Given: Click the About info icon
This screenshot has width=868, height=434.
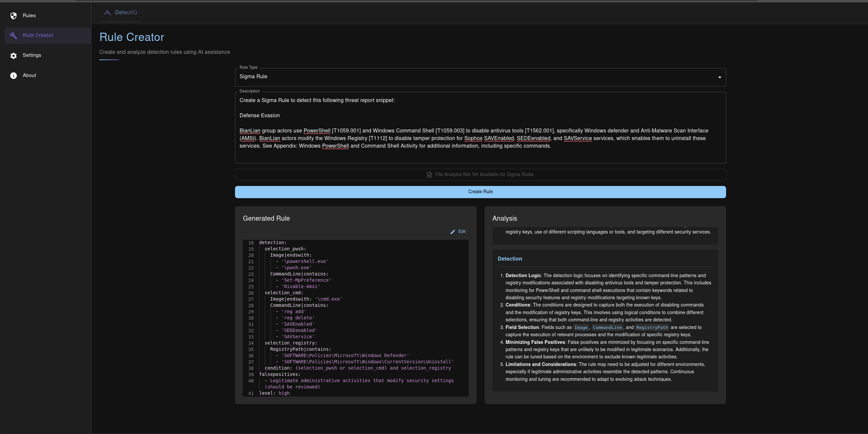Looking at the screenshot, I should pyautogui.click(x=14, y=76).
